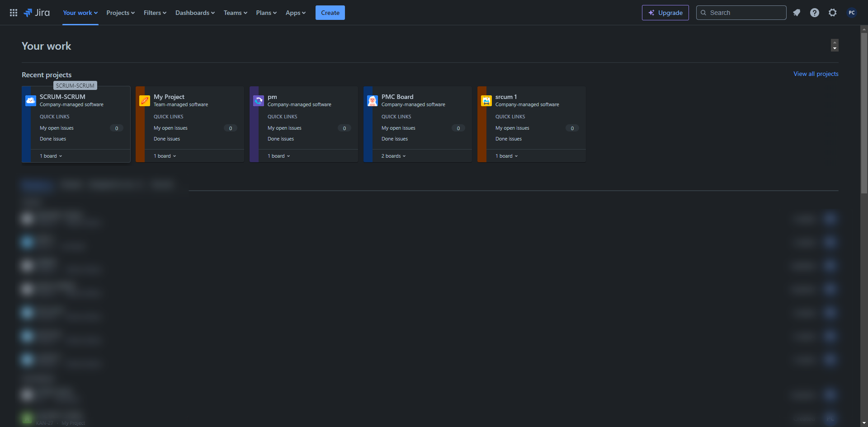Click the Jira logo

tap(37, 13)
